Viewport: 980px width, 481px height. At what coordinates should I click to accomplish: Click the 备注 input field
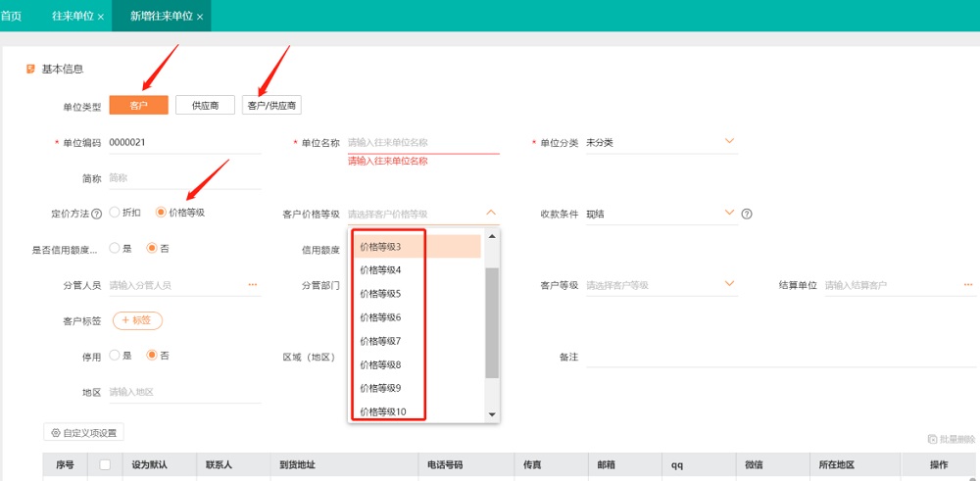[781, 357]
